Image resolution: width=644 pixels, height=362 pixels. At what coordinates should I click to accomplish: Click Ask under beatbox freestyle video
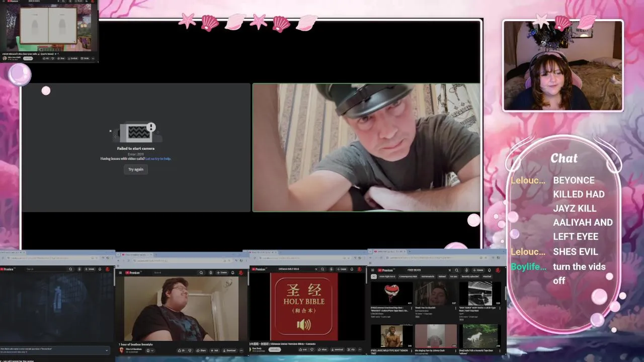coord(214,350)
